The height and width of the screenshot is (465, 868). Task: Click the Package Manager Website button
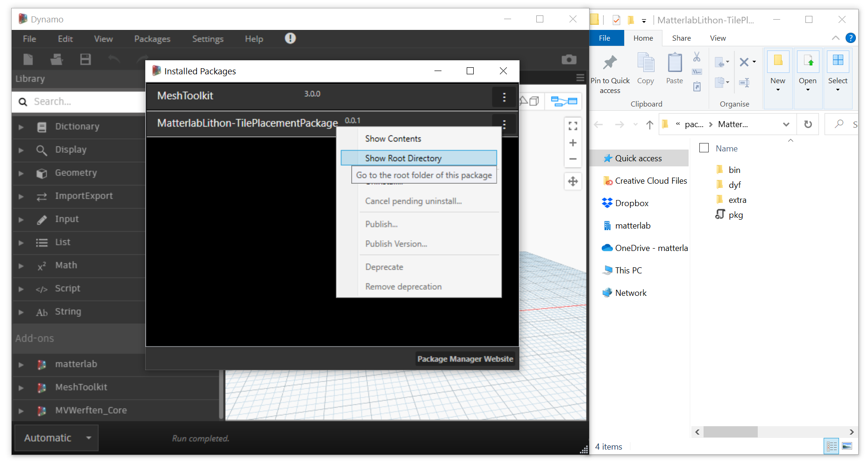coord(464,359)
